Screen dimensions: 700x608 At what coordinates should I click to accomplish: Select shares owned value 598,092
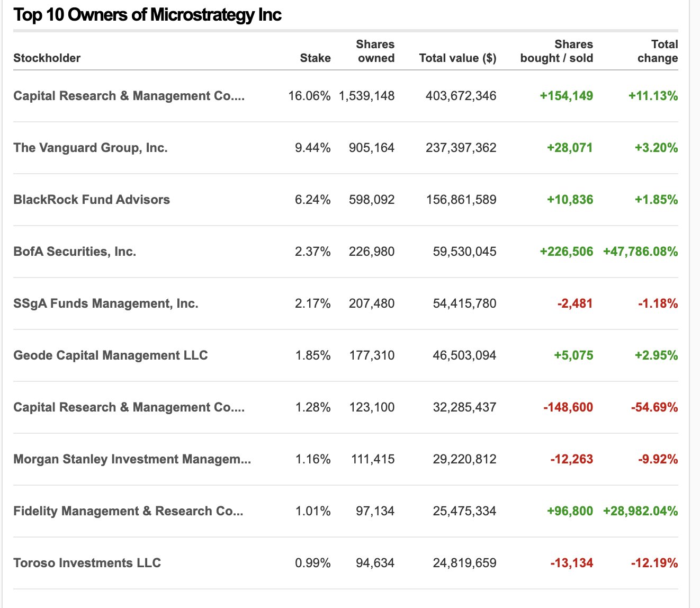tap(372, 200)
